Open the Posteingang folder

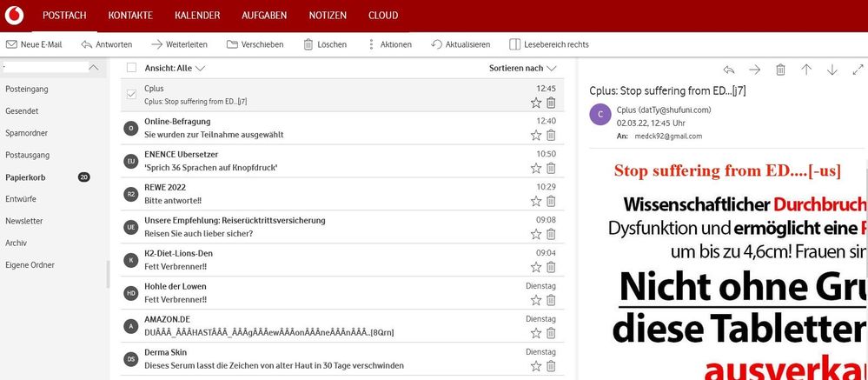pyautogui.click(x=27, y=89)
